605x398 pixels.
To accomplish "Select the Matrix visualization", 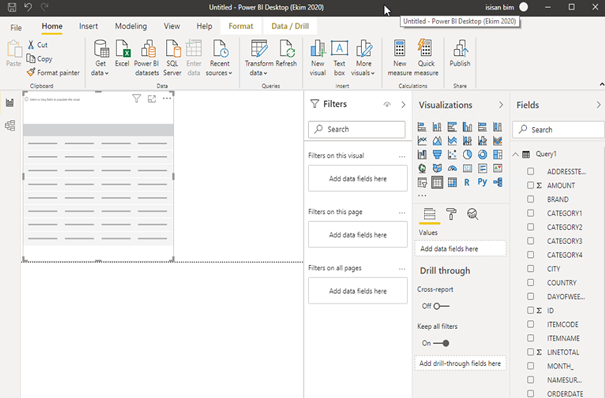I will 452,182.
